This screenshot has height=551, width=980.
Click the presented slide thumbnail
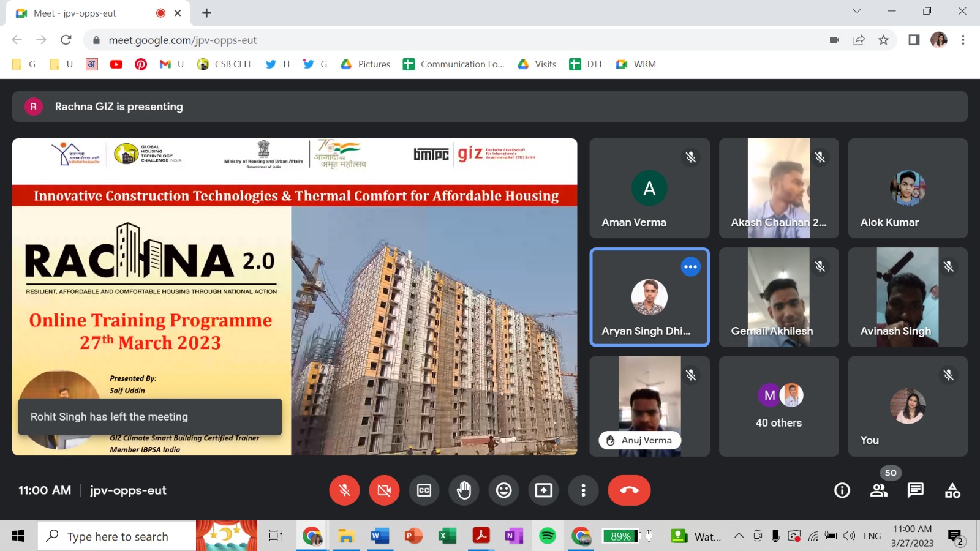[x=295, y=297]
